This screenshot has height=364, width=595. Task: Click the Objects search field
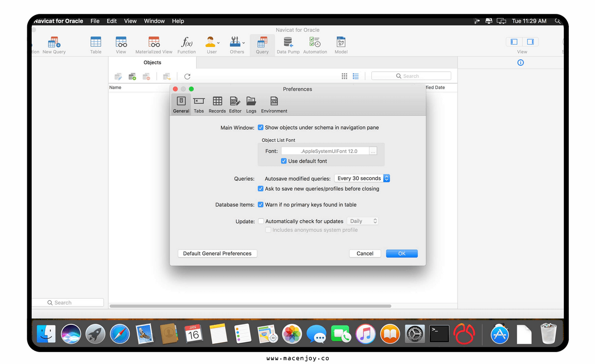pyautogui.click(x=411, y=76)
